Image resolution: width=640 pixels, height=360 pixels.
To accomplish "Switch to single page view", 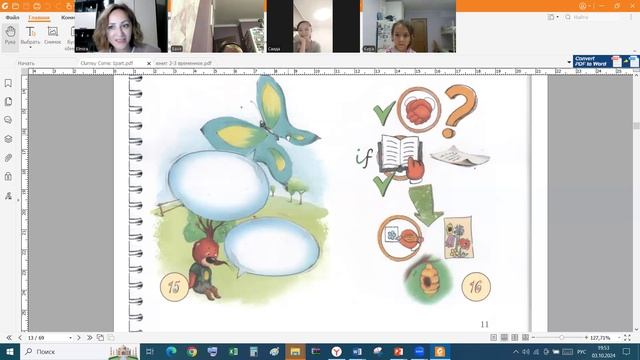I will click(493, 338).
